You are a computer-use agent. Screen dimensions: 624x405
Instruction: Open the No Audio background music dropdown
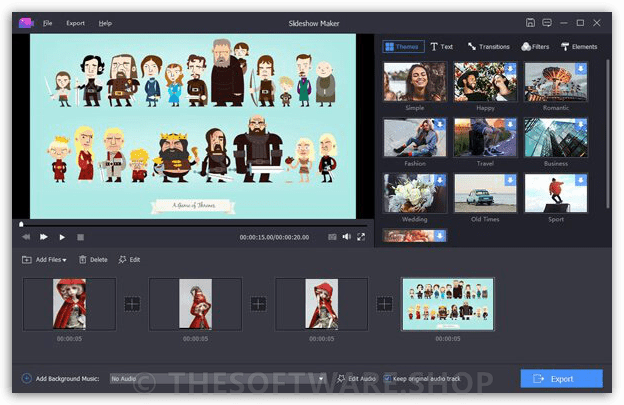[x=217, y=378]
